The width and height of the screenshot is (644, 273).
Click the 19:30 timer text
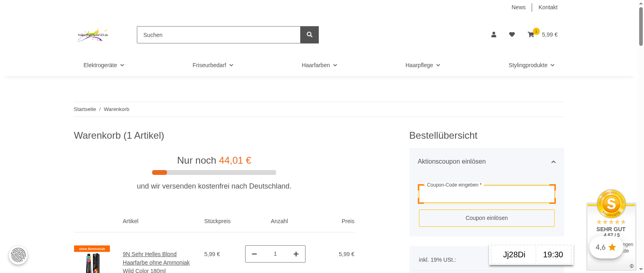click(553, 255)
